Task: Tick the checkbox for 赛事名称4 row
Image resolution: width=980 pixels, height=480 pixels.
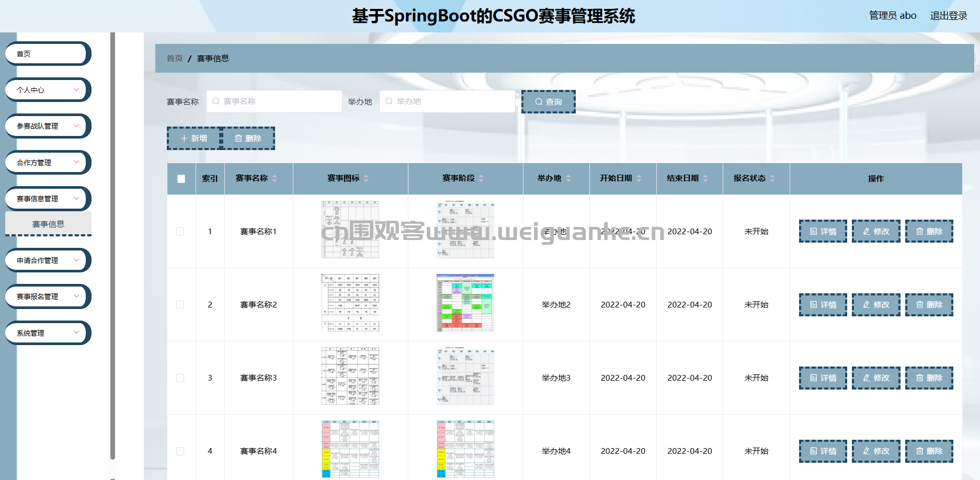Action: (x=180, y=451)
